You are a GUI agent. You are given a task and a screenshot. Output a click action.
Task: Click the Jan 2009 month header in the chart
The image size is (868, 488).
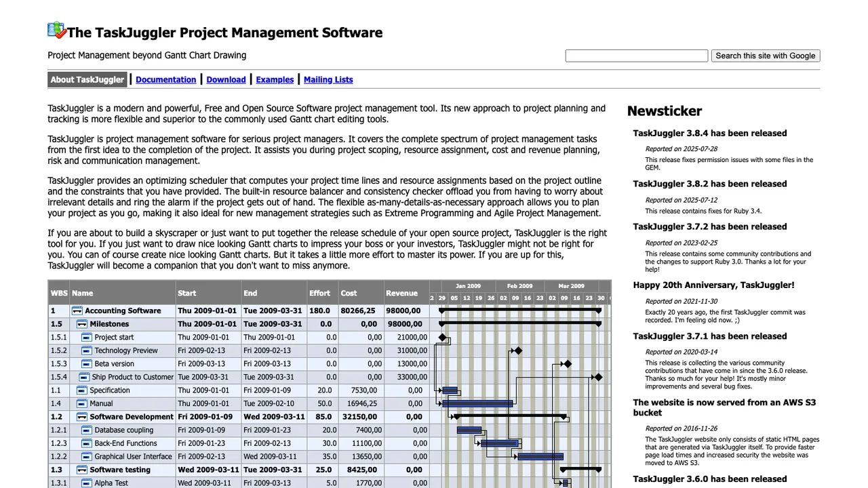click(468, 286)
